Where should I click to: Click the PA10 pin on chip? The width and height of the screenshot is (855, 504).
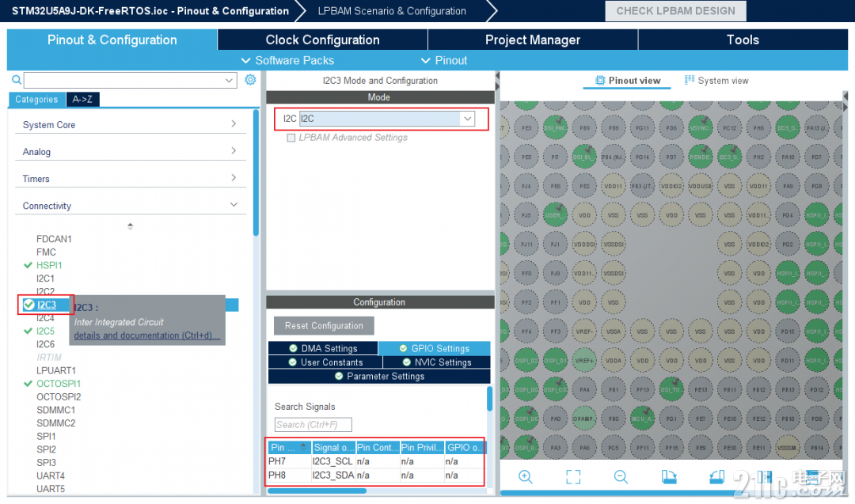788,157
